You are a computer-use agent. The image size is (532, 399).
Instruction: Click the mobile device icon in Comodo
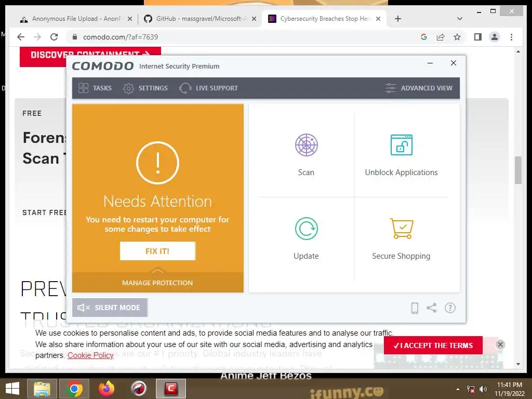pyautogui.click(x=415, y=308)
